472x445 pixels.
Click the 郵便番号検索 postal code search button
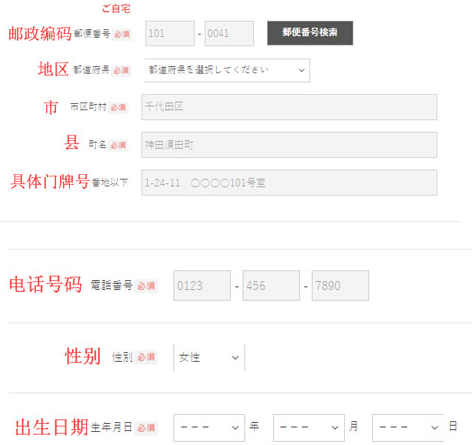[310, 33]
